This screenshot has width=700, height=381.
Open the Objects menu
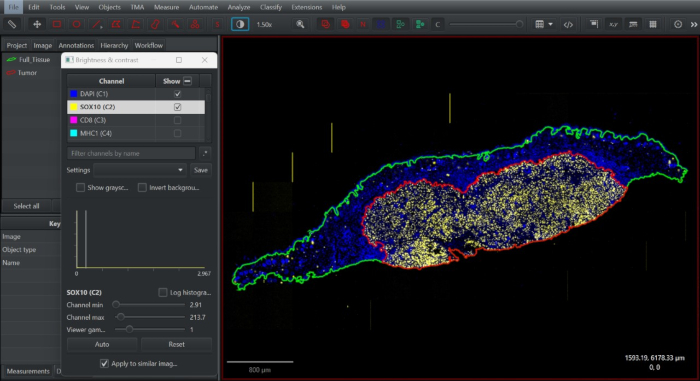coord(109,7)
